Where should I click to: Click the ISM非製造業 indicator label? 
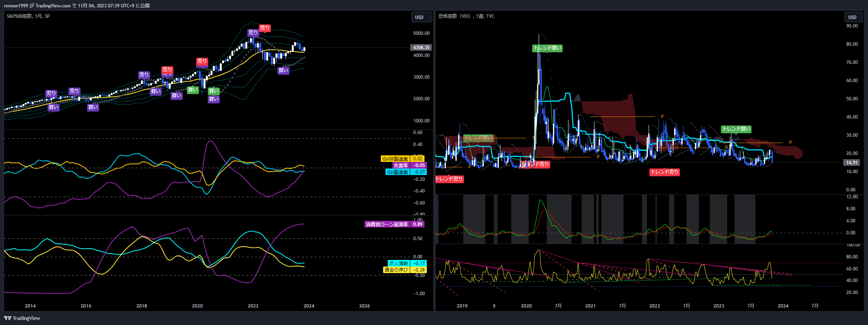pos(395,159)
